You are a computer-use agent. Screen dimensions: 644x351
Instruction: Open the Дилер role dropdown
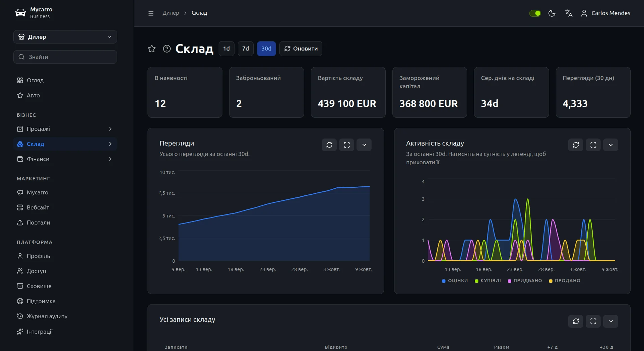pyautogui.click(x=65, y=37)
